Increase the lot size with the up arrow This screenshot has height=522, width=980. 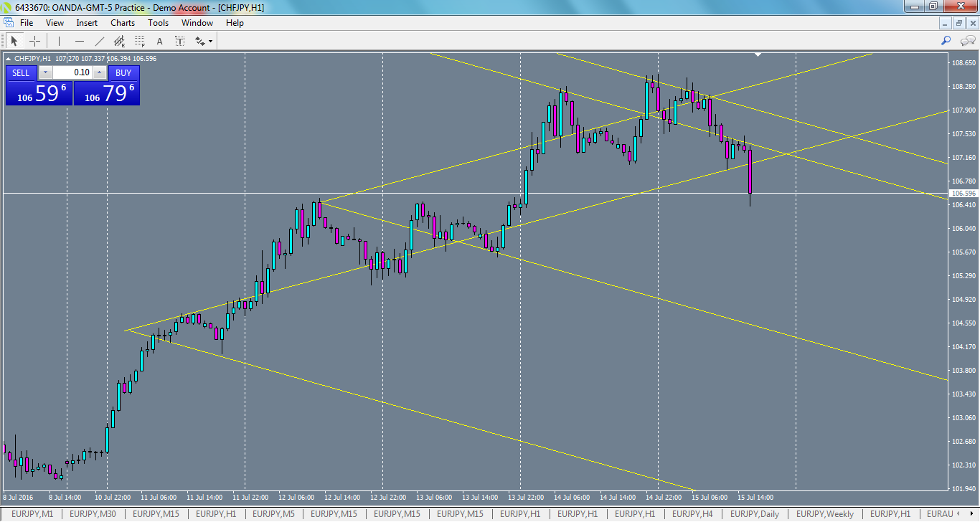99,72
